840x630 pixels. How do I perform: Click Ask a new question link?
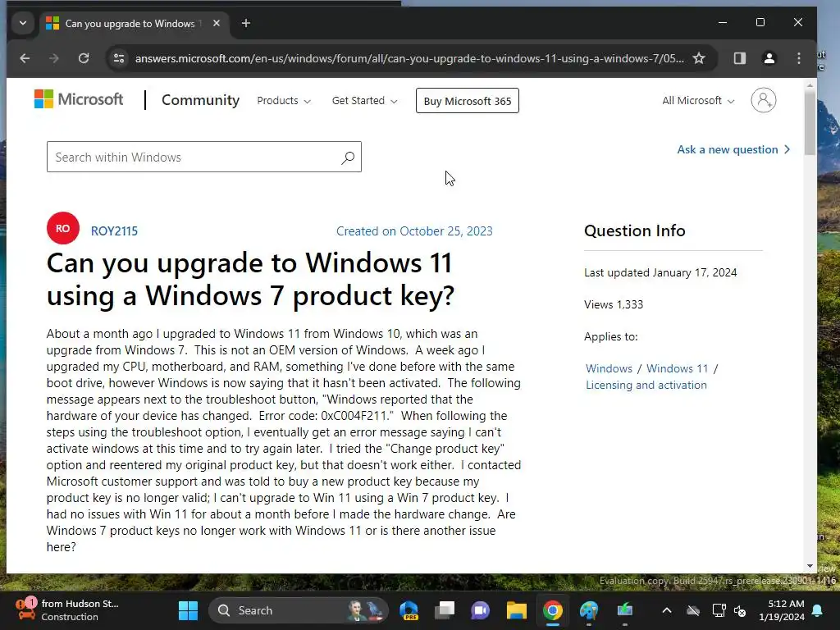pos(733,149)
